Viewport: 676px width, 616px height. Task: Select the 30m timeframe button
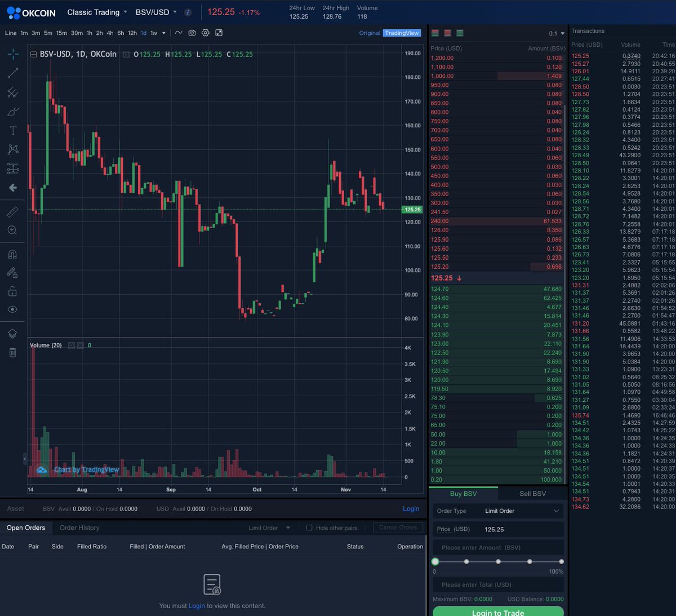pyautogui.click(x=77, y=33)
